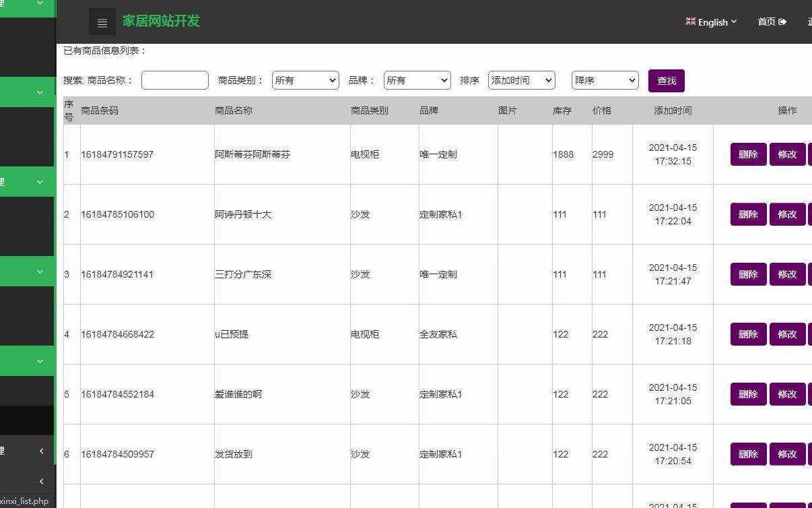Click 删除 on the u已预提 row
This screenshot has height=508, width=812.
coord(747,334)
